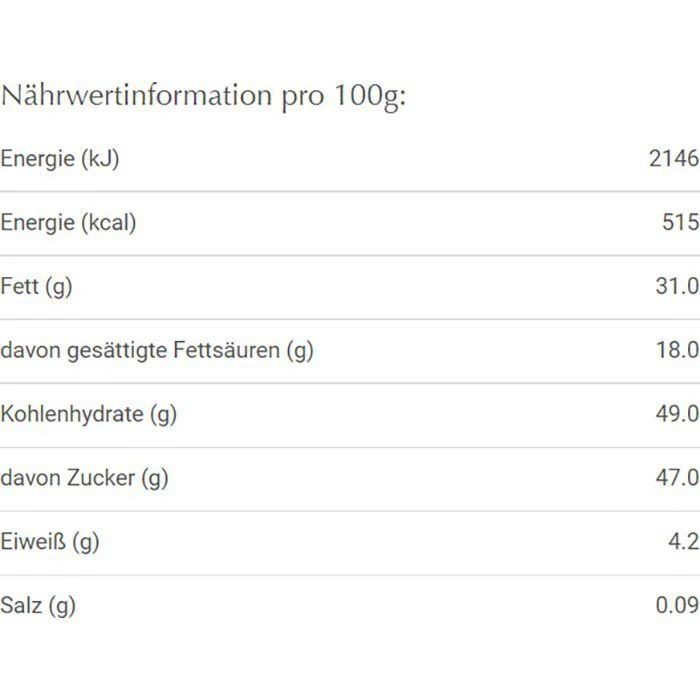The width and height of the screenshot is (700, 700).
Task: Select the 'davon Zucker (g)' label
Action: tap(84, 478)
